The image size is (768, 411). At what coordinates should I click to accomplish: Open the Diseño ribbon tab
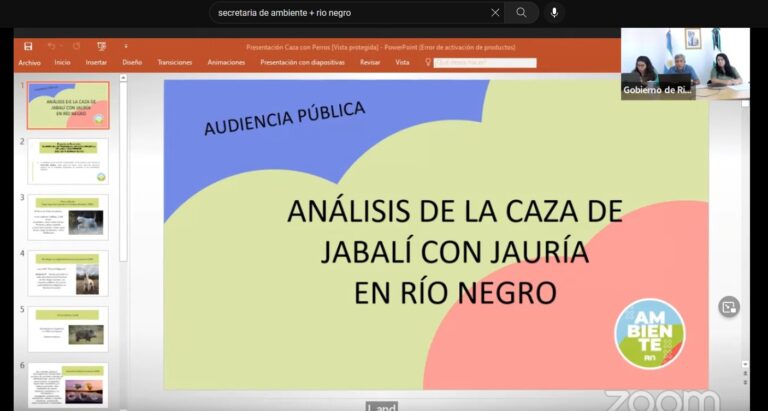point(132,62)
